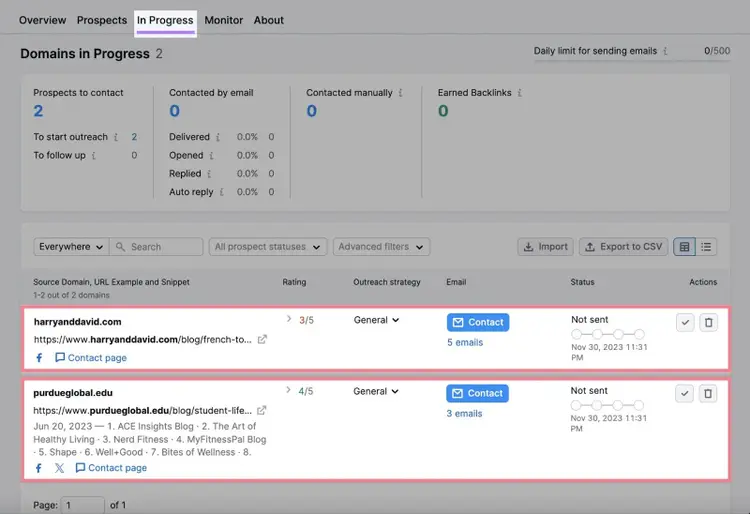Open Outreach strategy dropdown for harryanddavid.com
The image size is (750, 514).
(376, 320)
